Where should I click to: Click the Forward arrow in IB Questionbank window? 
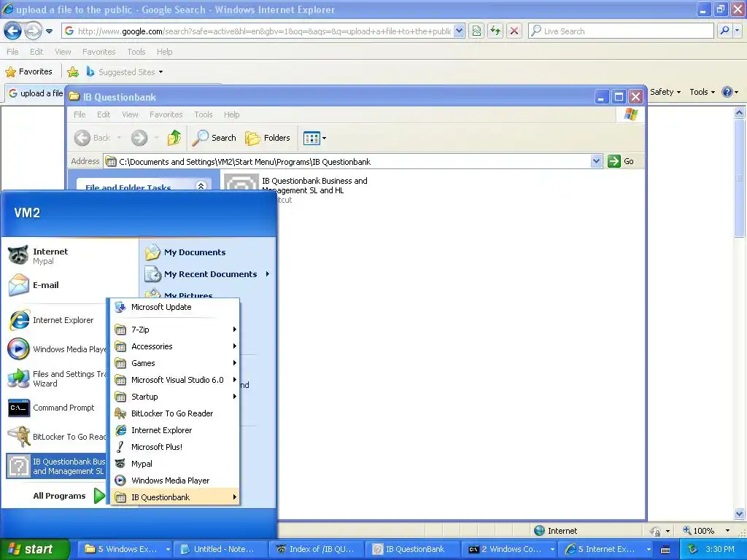[139, 138]
